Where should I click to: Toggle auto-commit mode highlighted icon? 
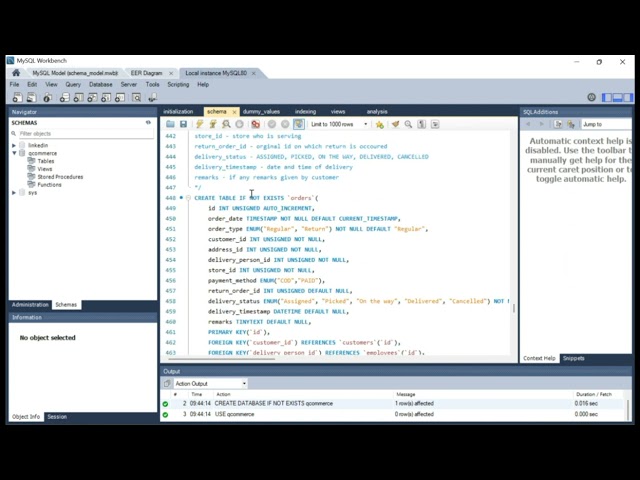[299, 124]
